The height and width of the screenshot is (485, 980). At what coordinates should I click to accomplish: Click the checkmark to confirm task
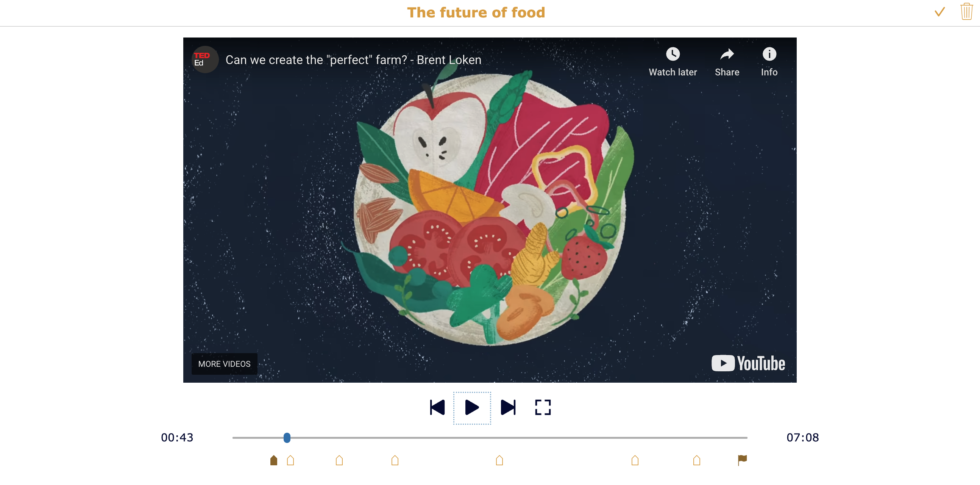coord(939,12)
